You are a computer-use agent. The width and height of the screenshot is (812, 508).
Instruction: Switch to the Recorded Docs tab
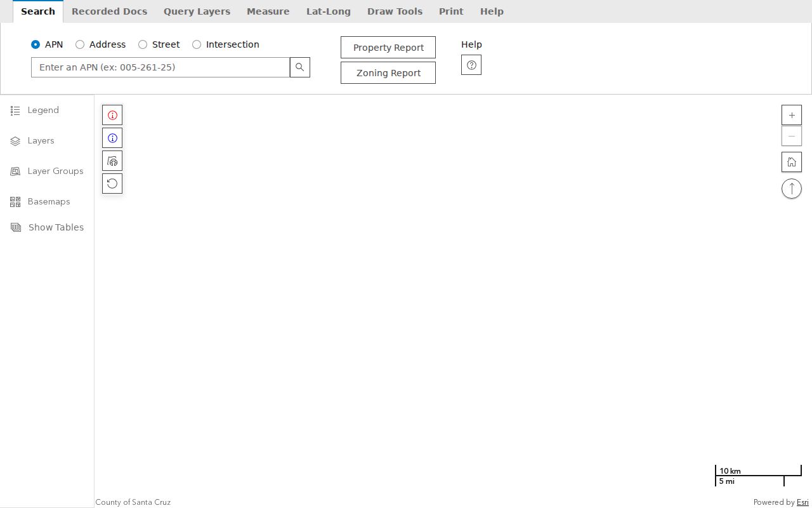[109, 11]
